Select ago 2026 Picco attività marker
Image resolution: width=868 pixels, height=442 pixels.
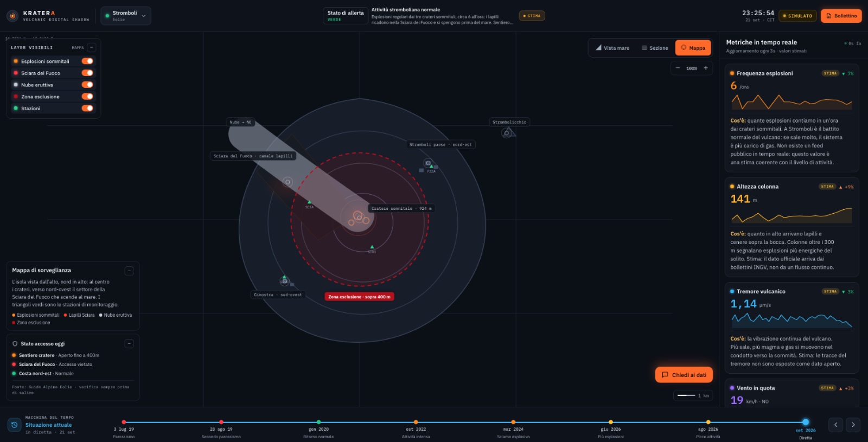(708, 422)
